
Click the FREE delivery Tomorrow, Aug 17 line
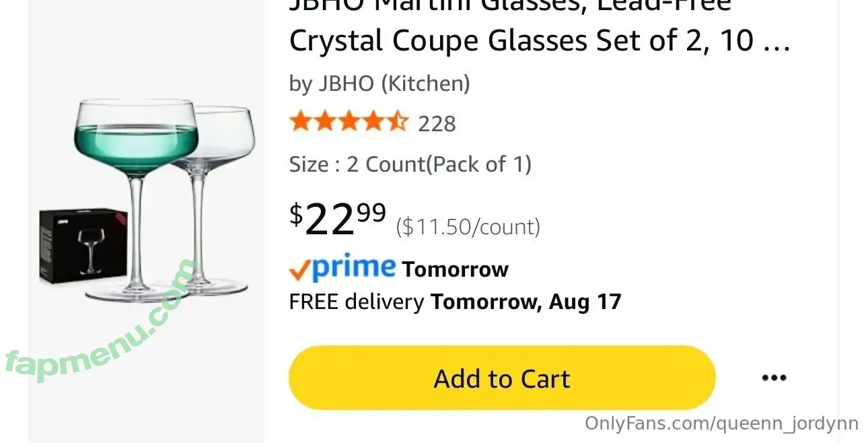click(455, 301)
